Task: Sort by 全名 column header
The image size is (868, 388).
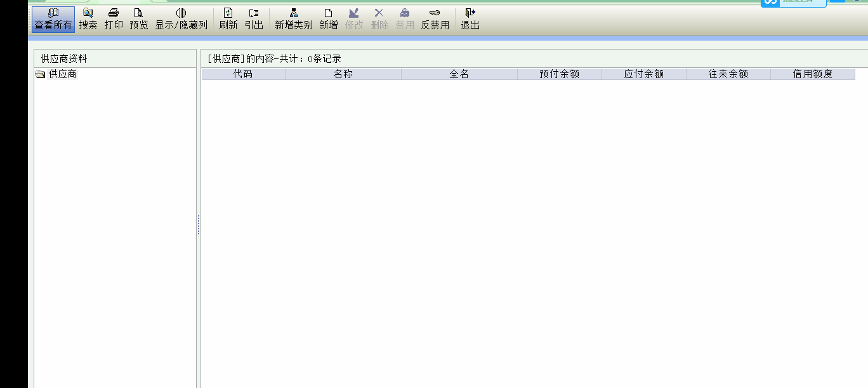Action: 459,74
